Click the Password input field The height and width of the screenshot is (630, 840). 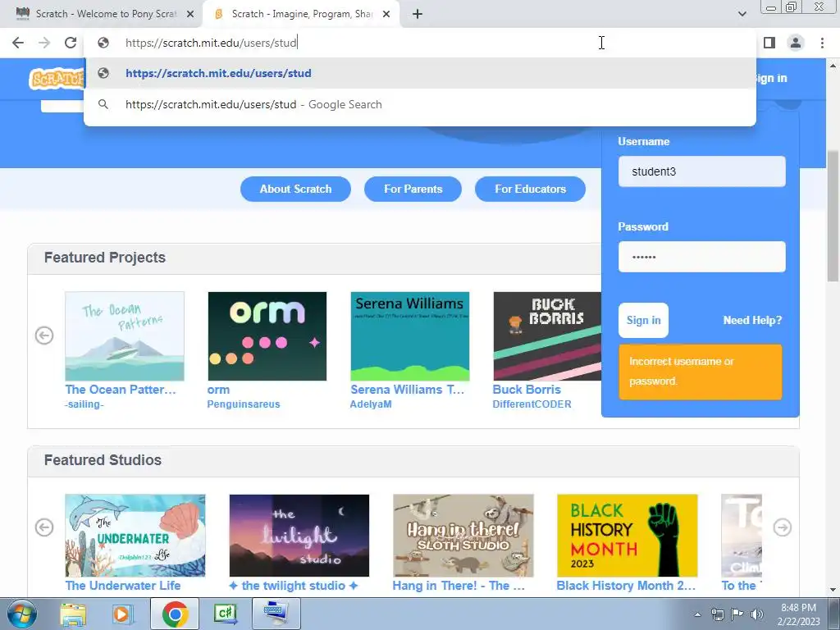click(x=702, y=257)
